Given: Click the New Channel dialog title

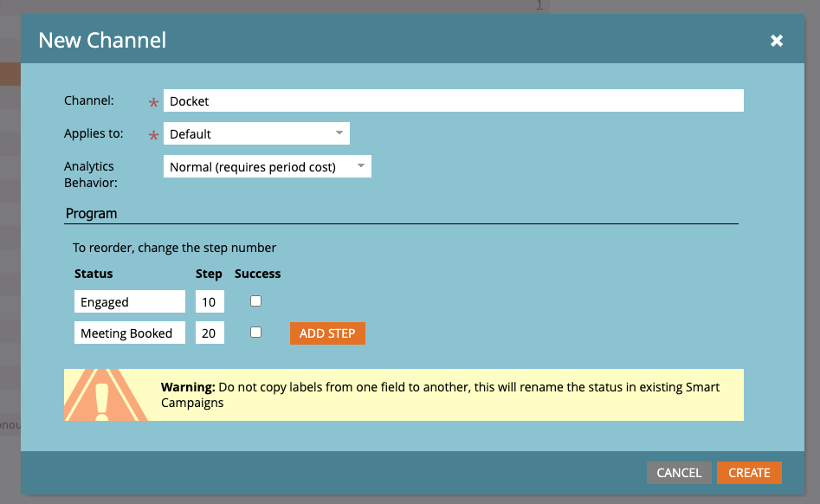Looking at the screenshot, I should coord(102,40).
